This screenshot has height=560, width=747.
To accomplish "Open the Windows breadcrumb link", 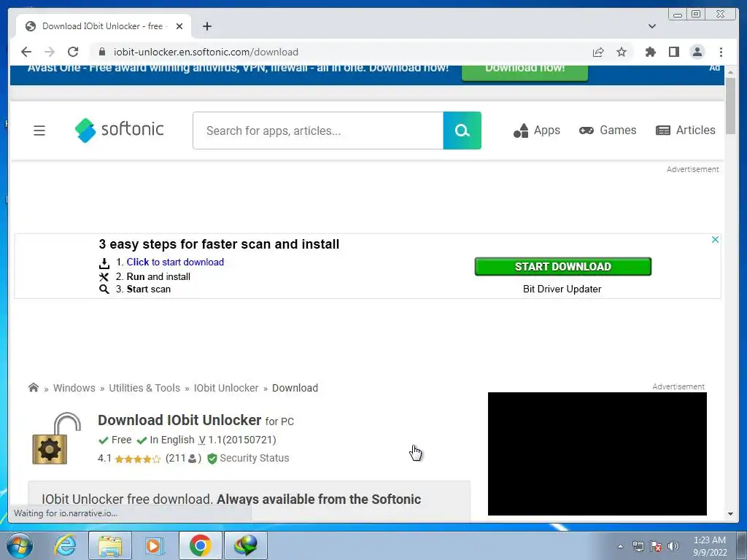I will 74,388.
